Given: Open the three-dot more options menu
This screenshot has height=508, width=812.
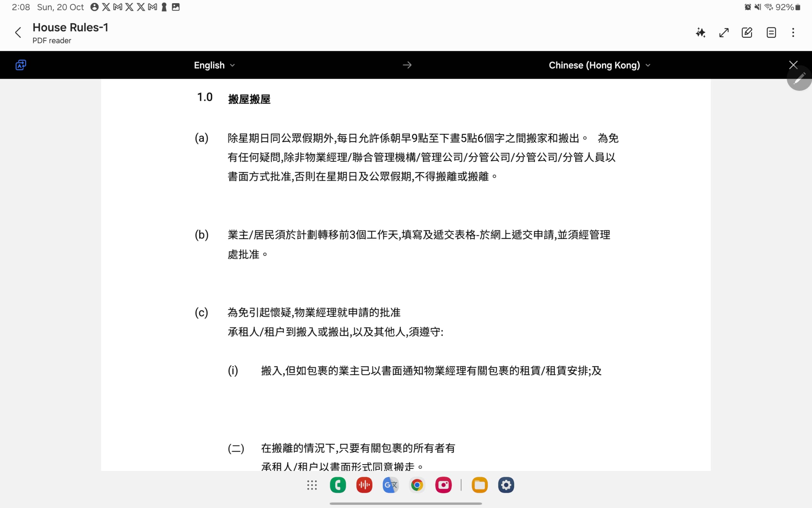Looking at the screenshot, I should coord(793,33).
